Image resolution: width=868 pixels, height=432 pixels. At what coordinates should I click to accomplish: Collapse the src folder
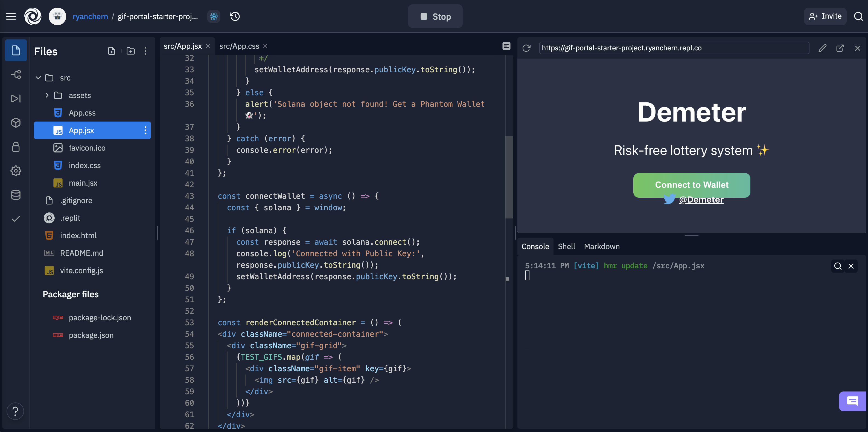[38, 78]
